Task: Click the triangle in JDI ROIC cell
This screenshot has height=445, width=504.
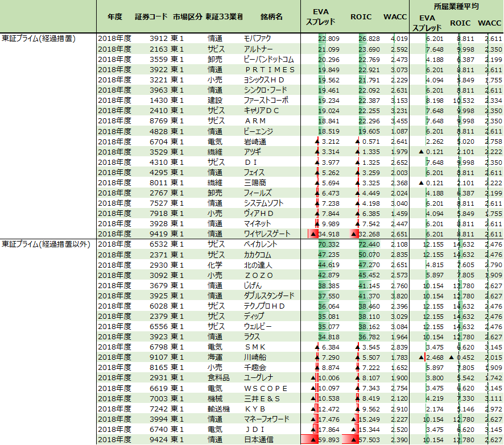Action: tap(354, 429)
